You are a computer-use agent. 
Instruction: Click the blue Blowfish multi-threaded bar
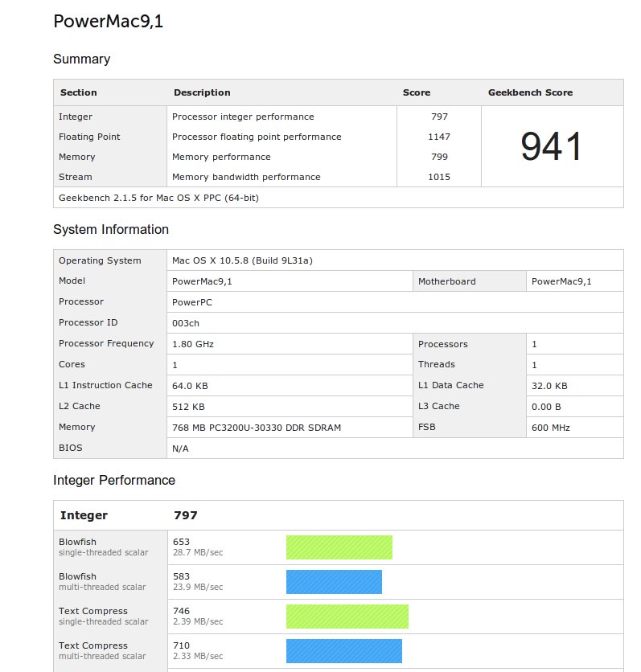(x=334, y=582)
